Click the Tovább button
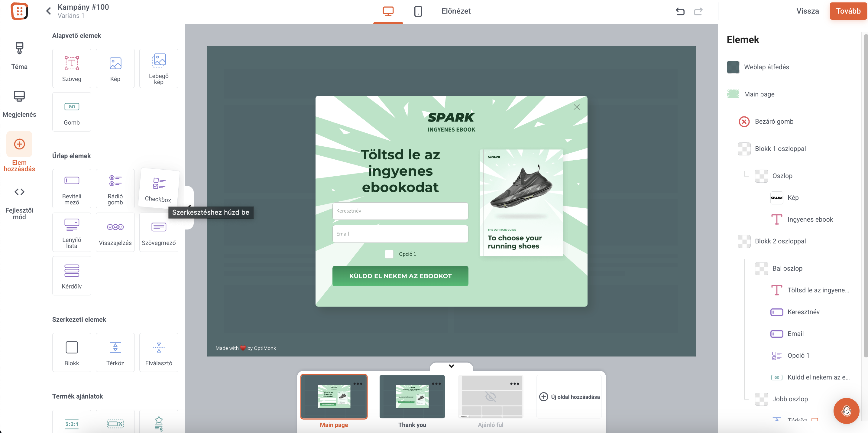Viewport: 868px width, 433px height. tap(848, 11)
